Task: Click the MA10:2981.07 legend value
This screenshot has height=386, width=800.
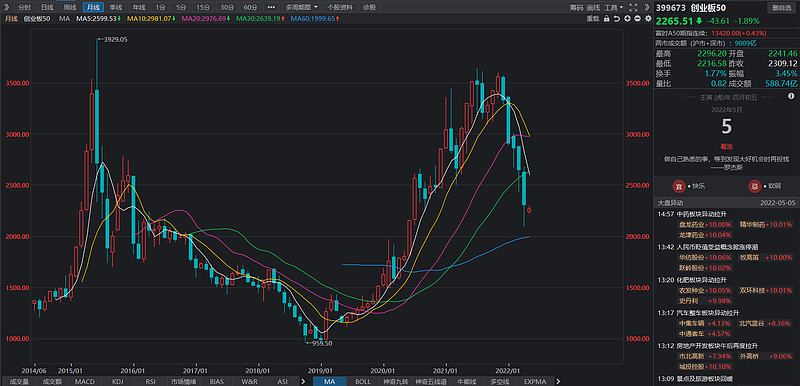Action: coord(151,18)
